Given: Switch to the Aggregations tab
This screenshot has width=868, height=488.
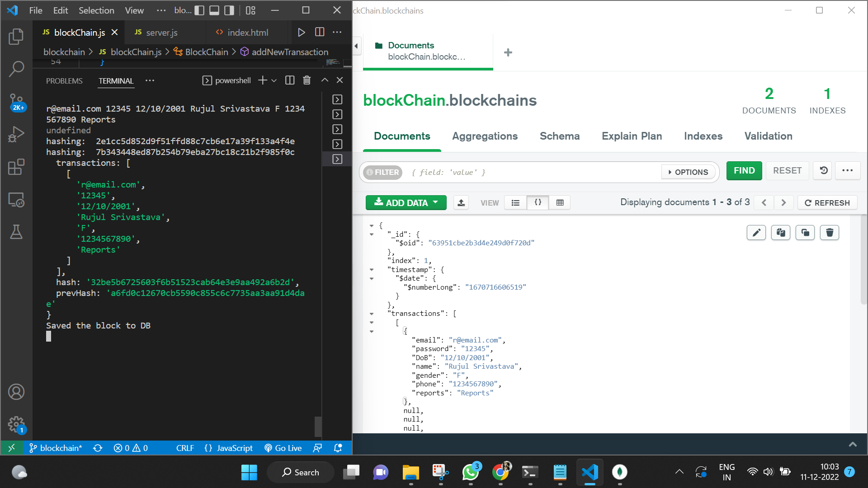Looking at the screenshot, I should [x=485, y=136].
